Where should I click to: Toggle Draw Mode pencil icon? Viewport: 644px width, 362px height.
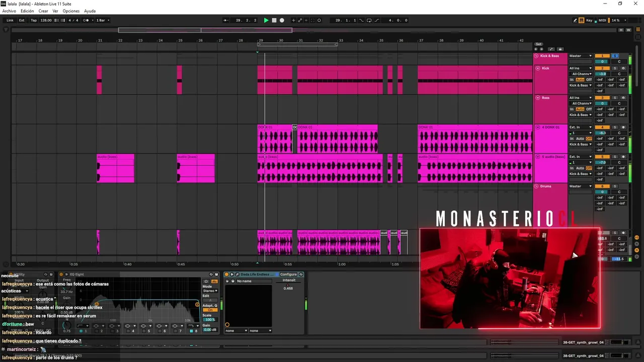pos(575,20)
